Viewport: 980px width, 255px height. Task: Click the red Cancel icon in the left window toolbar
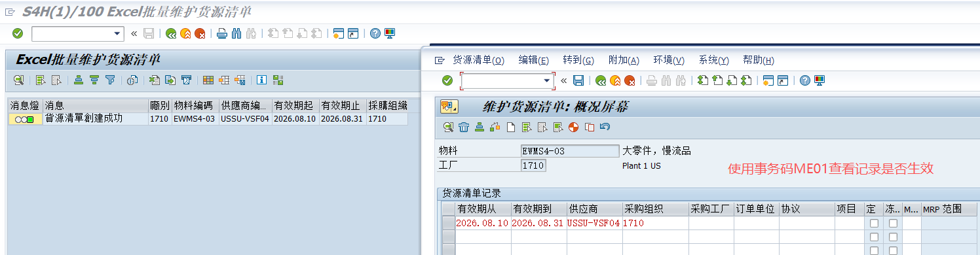pyautogui.click(x=200, y=33)
